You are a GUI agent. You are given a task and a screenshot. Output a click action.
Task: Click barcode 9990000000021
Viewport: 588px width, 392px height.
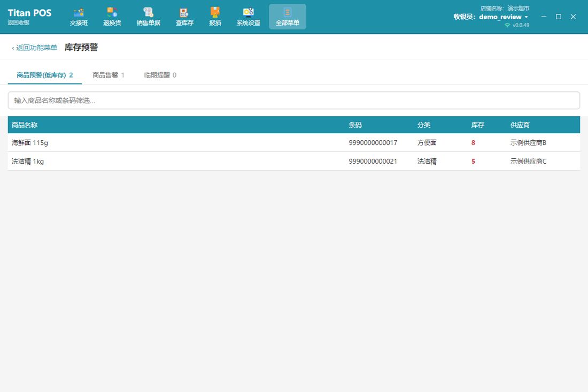pos(373,162)
